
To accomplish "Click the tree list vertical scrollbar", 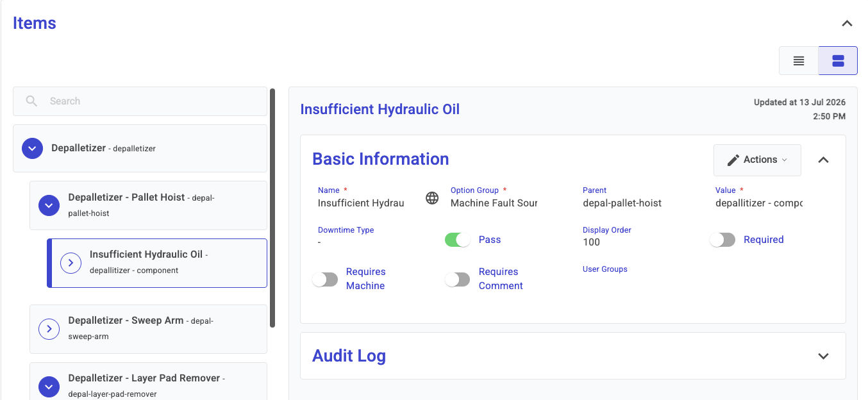I will tap(272, 208).
